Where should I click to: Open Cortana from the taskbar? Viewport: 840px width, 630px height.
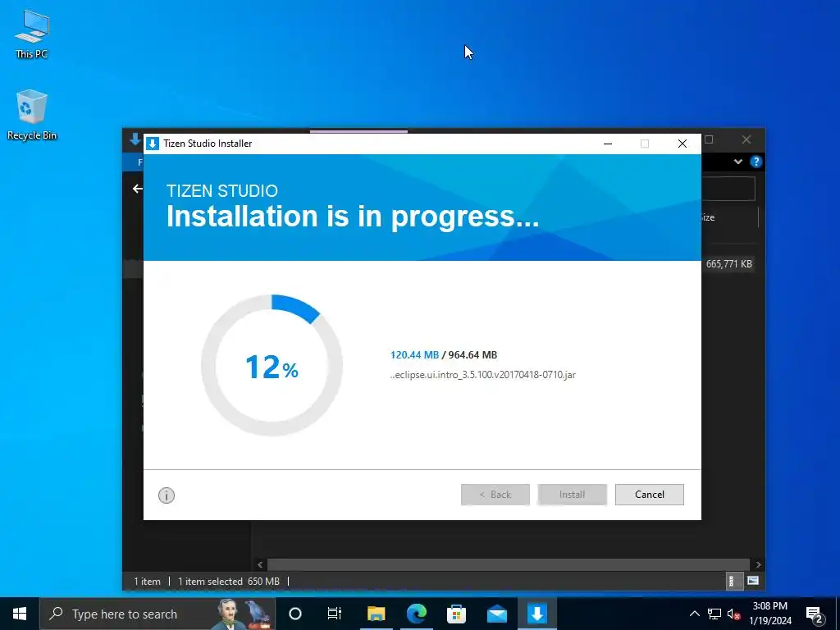pos(294,614)
